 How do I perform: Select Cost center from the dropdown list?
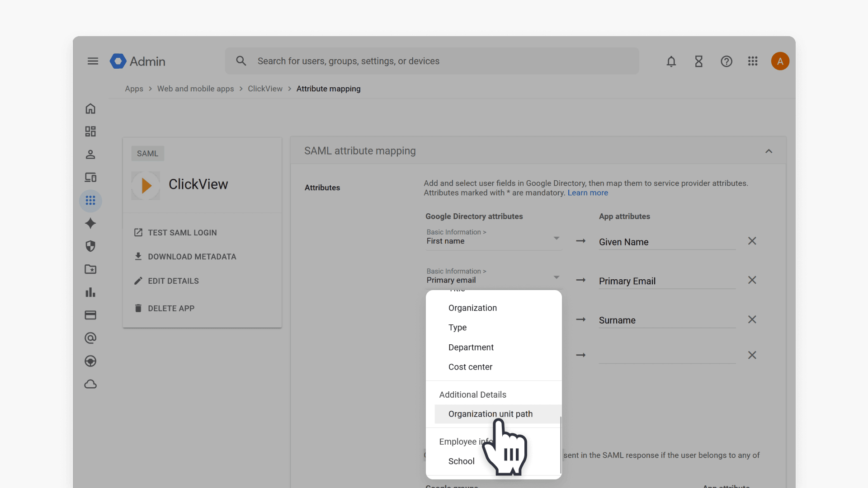[x=494, y=367]
